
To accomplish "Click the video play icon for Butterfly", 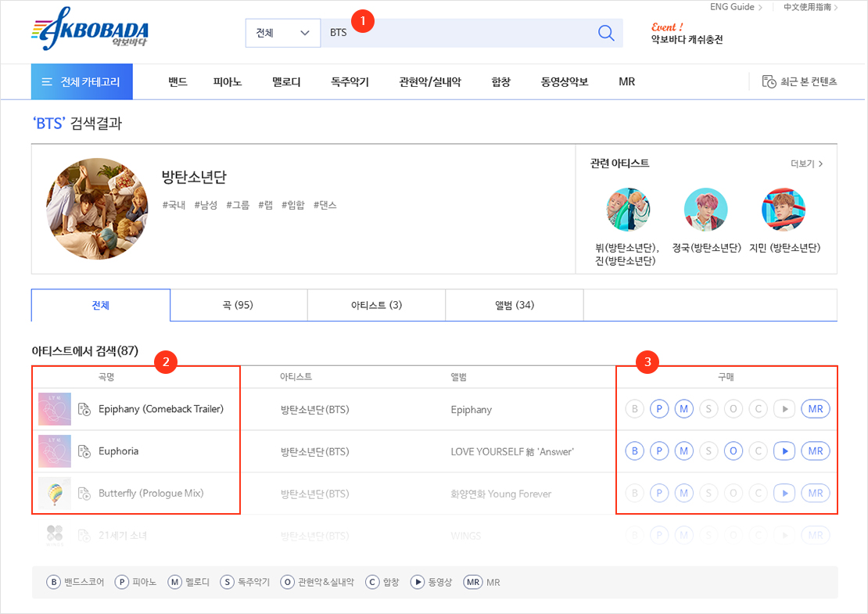I will pos(784,494).
